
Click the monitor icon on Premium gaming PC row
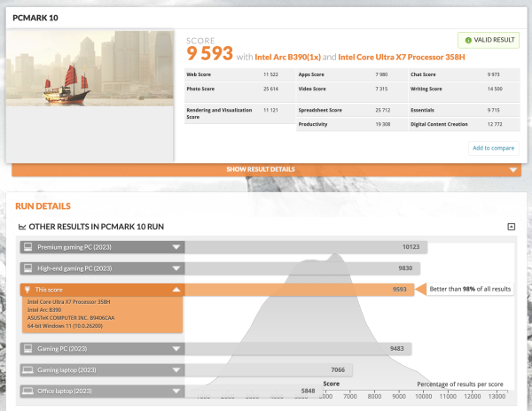(28, 247)
